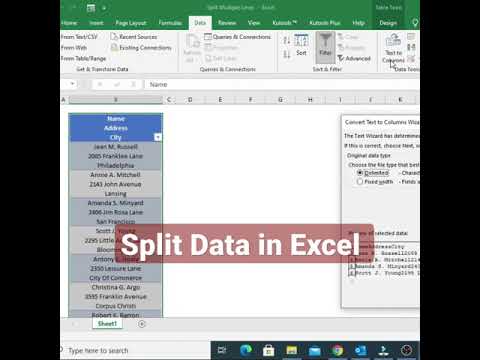Click the cell with Amanda S. Minyard
Viewport: 480px width, 360px height.
pos(115,212)
